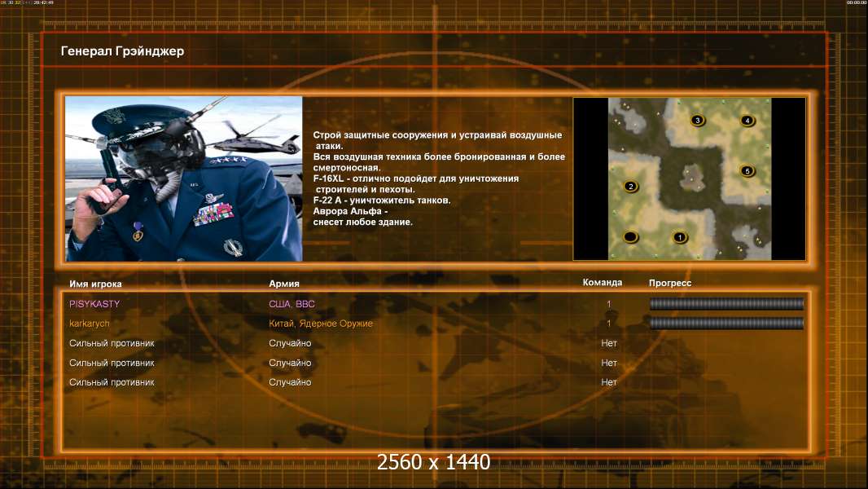Click the line 'F-22 A - уничтожитель танков.'

click(382, 200)
